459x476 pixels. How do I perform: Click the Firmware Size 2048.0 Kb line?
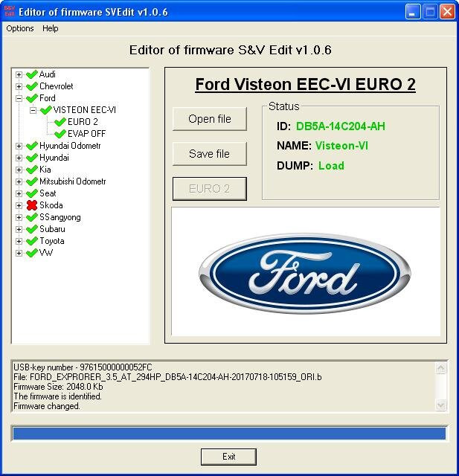coord(58,387)
